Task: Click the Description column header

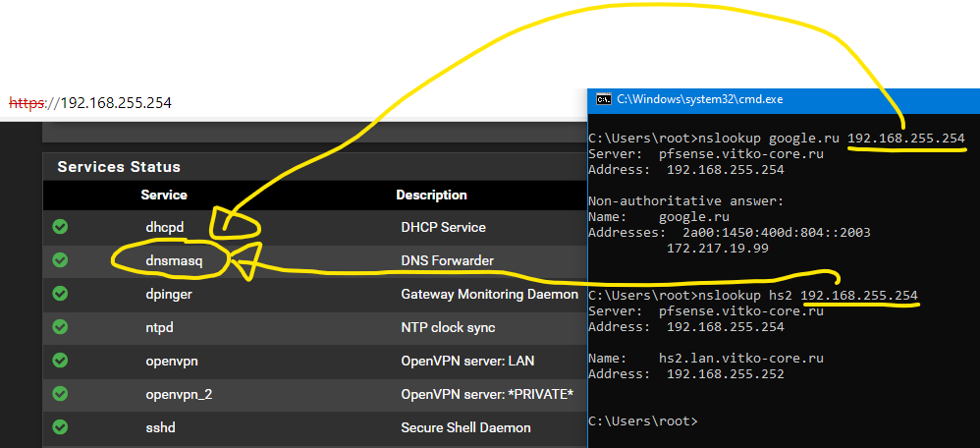Action: pos(431,196)
